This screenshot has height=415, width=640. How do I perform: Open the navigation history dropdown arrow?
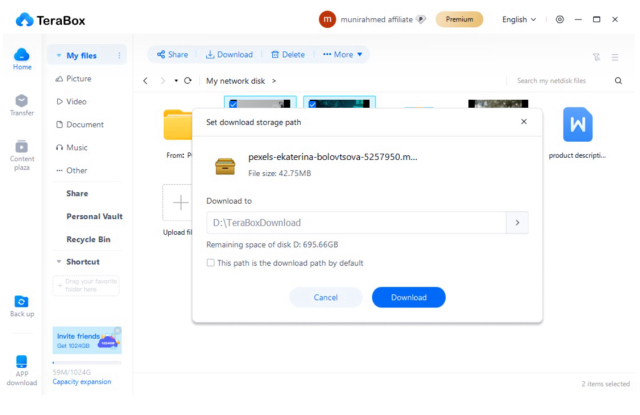[176, 81]
